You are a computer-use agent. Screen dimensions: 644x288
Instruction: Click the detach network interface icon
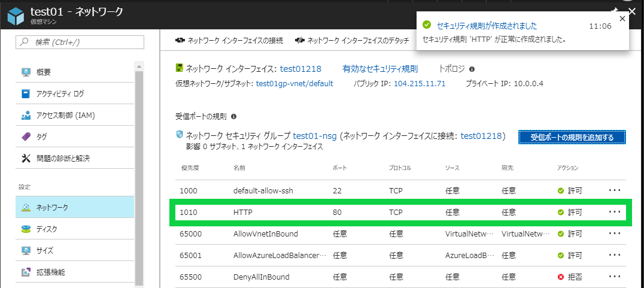(x=299, y=40)
